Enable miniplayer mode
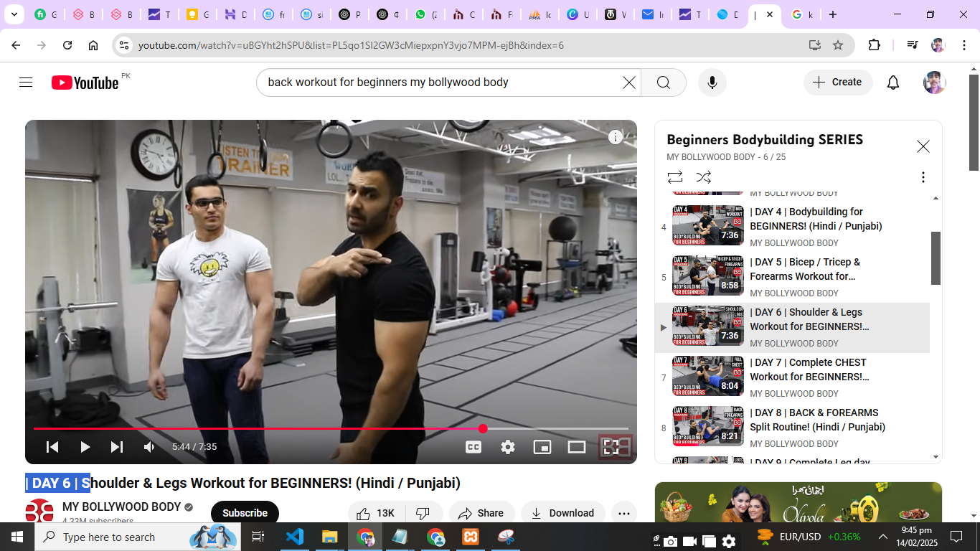The image size is (980, 551). point(542,447)
